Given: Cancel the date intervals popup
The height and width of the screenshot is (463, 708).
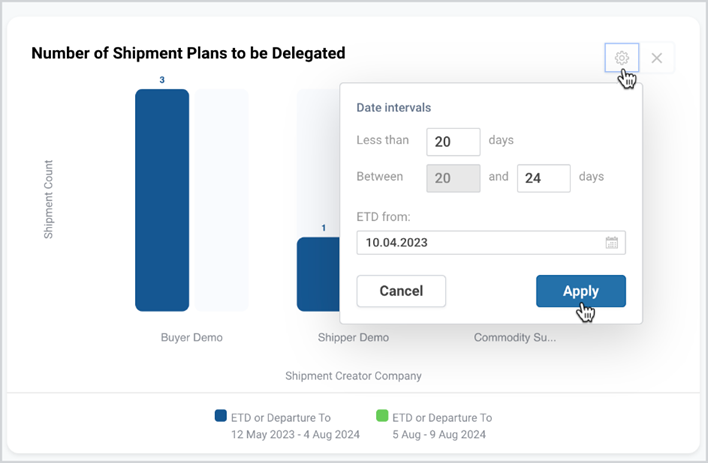Looking at the screenshot, I should [401, 291].
